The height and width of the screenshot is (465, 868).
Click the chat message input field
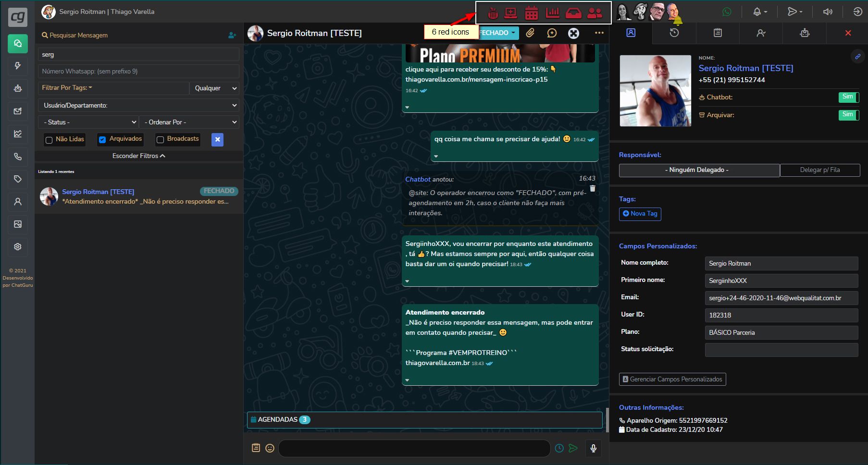(x=414, y=448)
